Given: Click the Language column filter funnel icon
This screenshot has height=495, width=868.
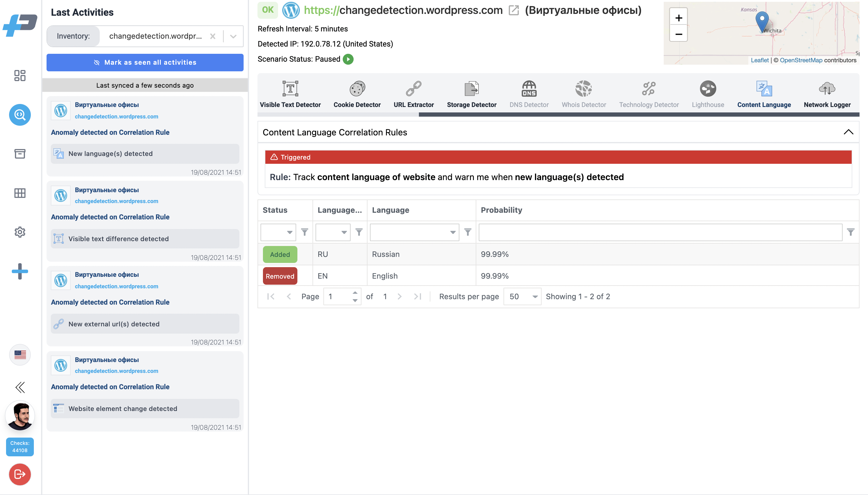Looking at the screenshot, I should tap(468, 232).
